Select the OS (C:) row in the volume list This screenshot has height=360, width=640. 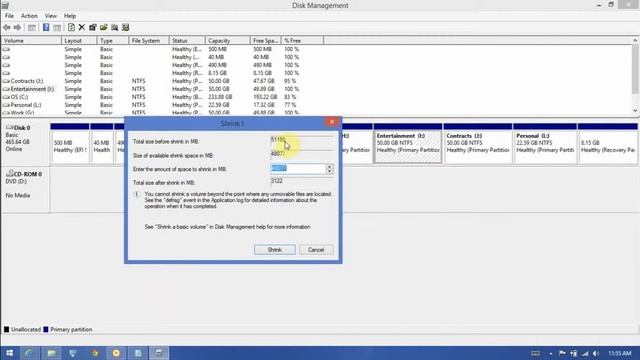tap(162, 97)
